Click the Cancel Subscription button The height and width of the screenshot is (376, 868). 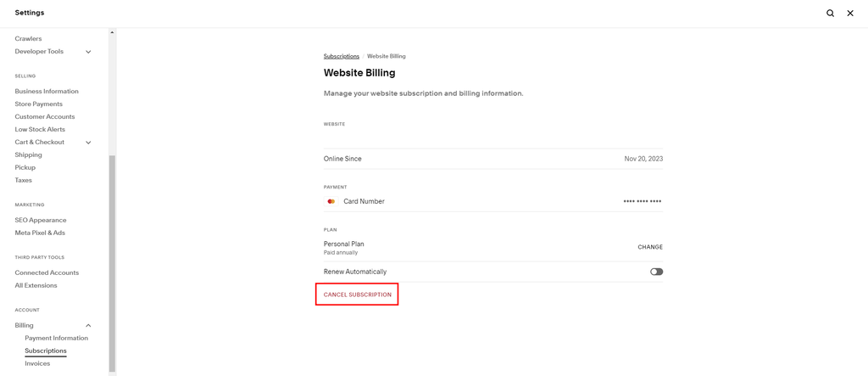(x=358, y=295)
